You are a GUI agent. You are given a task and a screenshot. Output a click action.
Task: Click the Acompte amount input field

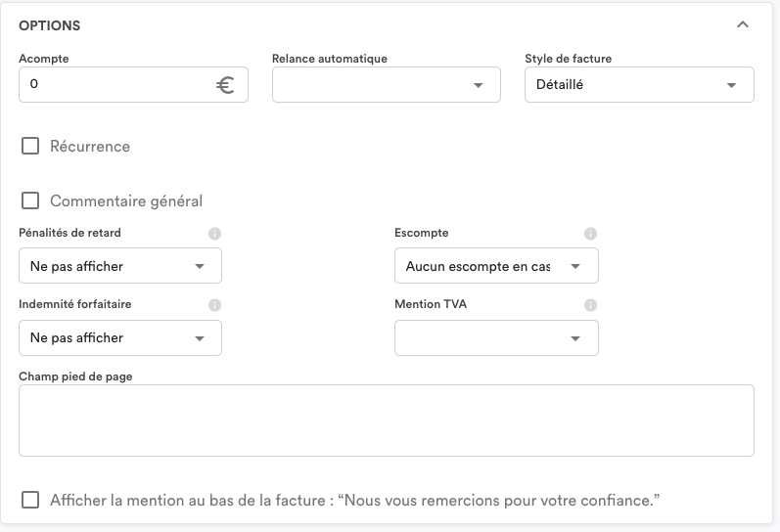[133, 84]
